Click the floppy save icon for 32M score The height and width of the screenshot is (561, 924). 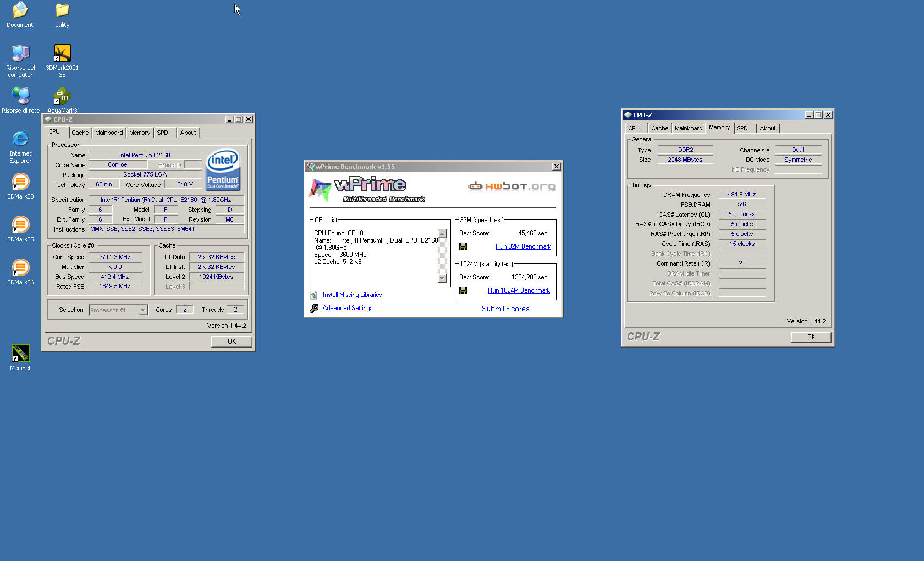click(463, 246)
